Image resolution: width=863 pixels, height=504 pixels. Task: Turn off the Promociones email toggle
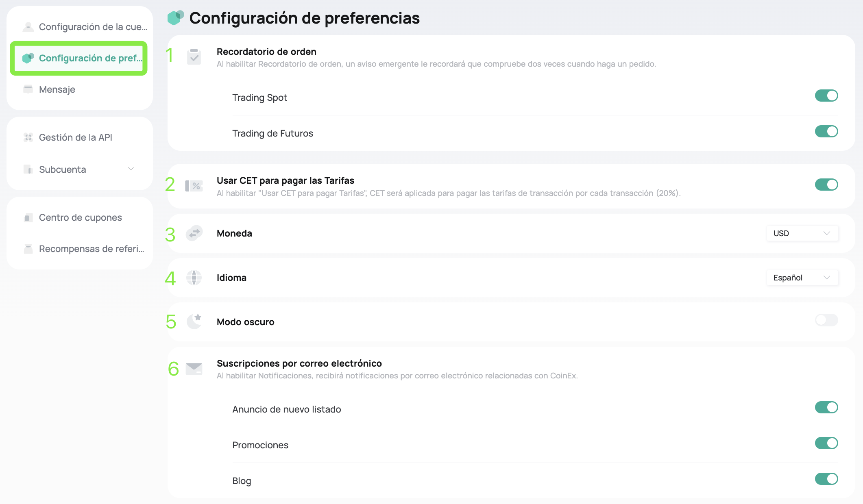click(x=826, y=443)
